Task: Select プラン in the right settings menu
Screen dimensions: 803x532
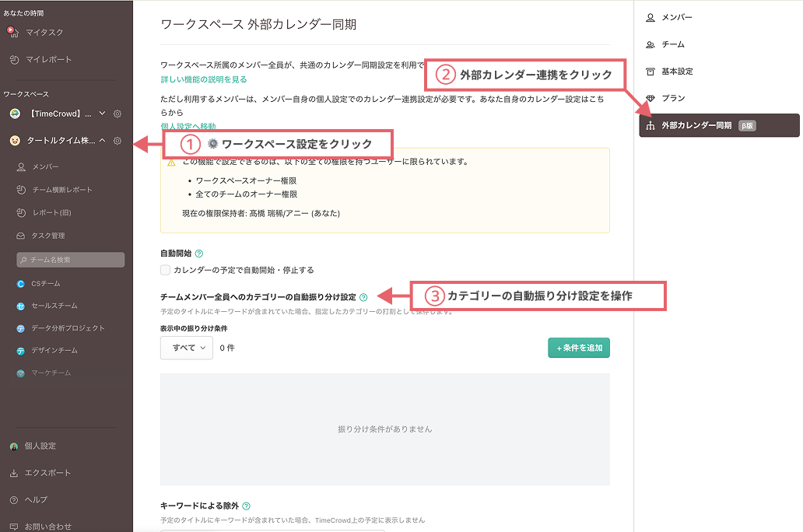Action: point(674,98)
